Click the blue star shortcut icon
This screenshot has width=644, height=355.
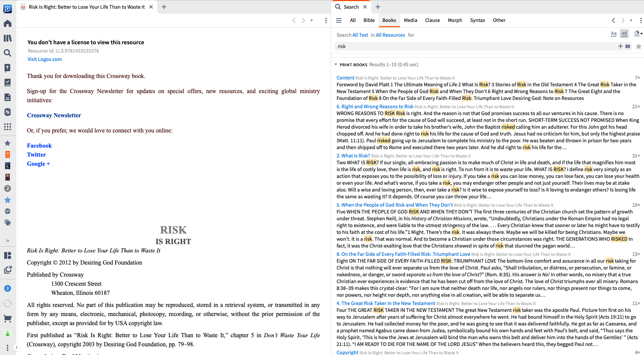point(8,200)
